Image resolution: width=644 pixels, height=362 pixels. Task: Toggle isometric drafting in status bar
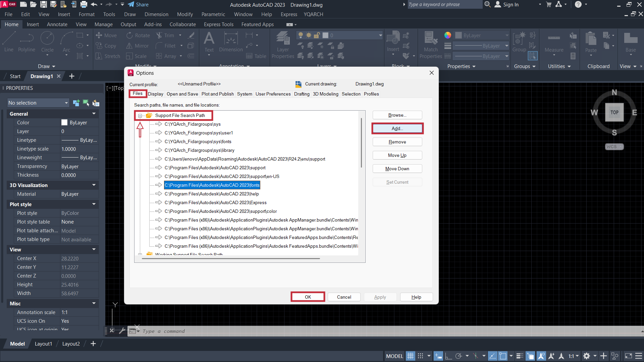pyautogui.click(x=476, y=356)
